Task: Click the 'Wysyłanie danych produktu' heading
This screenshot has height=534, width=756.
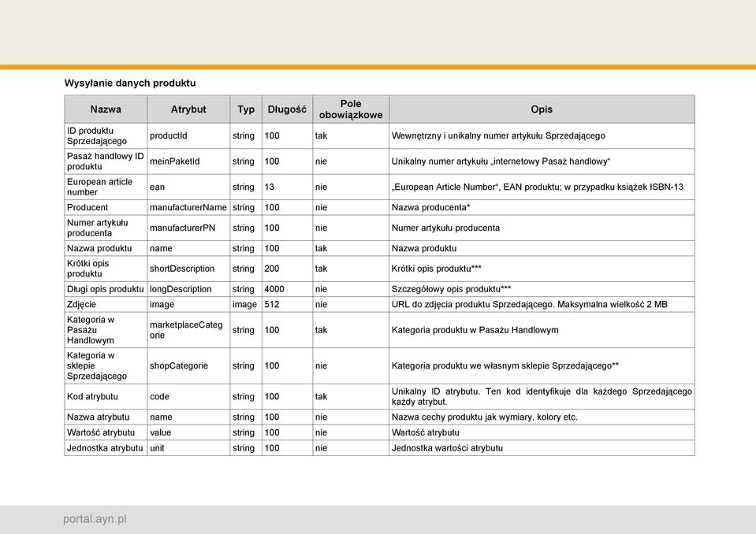Action: [130, 83]
